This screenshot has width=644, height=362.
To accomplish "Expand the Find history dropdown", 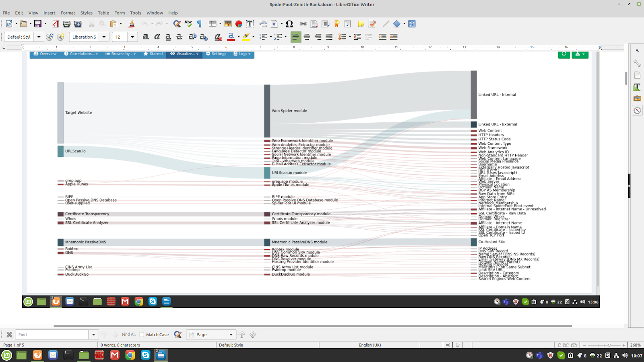I will [x=93, y=335].
